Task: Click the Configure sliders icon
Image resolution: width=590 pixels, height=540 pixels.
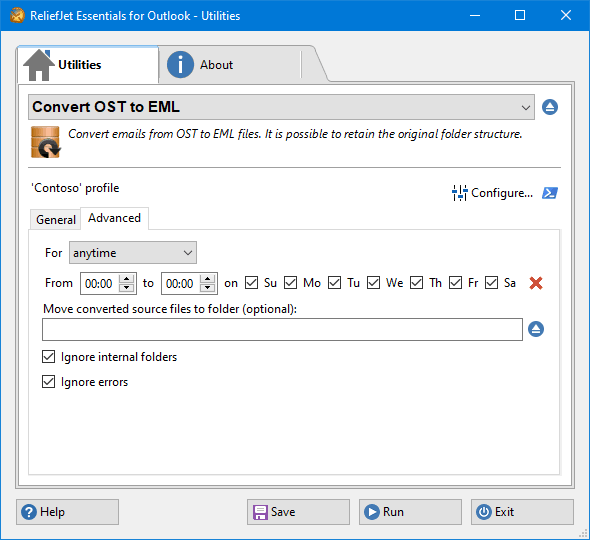Action: (459, 193)
